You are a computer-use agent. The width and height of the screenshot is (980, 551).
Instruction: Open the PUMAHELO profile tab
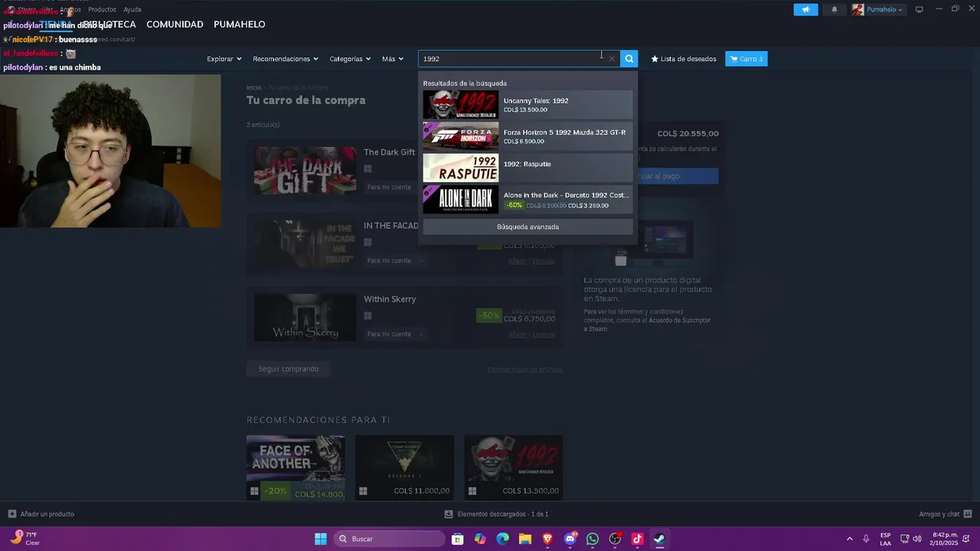pos(239,24)
